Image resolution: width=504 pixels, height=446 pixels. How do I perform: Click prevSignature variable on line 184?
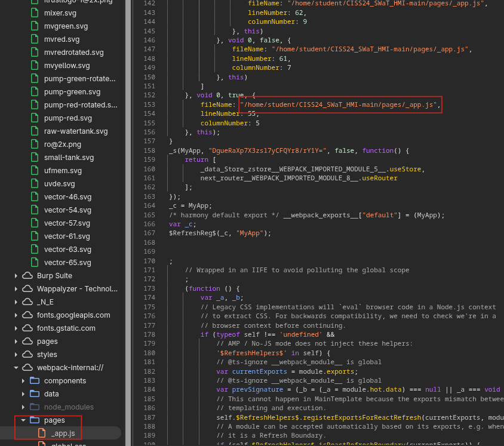pyautogui.click(x=257, y=389)
